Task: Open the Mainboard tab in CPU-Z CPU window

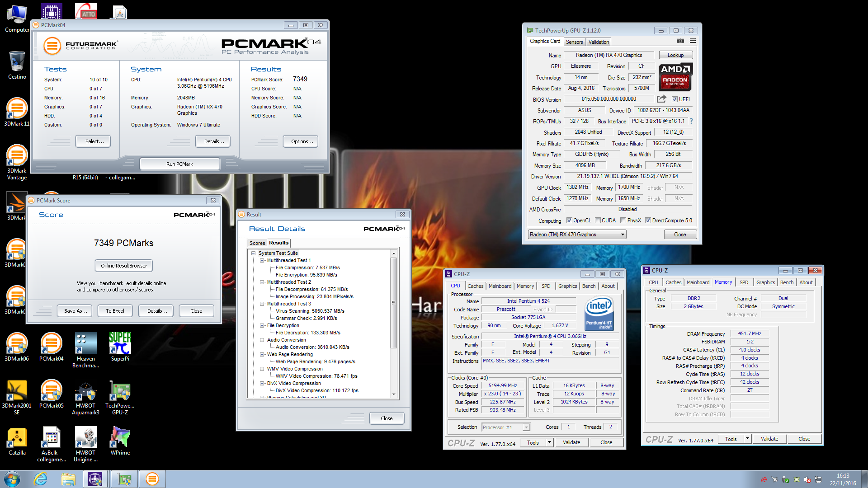Action: (500, 286)
